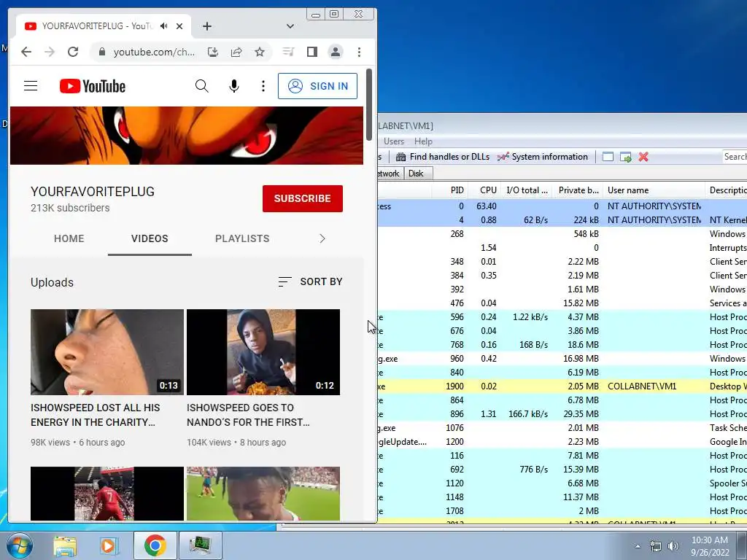Open Windows Start button
This screenshot has width=747, height=560.
tap(19, 545)
